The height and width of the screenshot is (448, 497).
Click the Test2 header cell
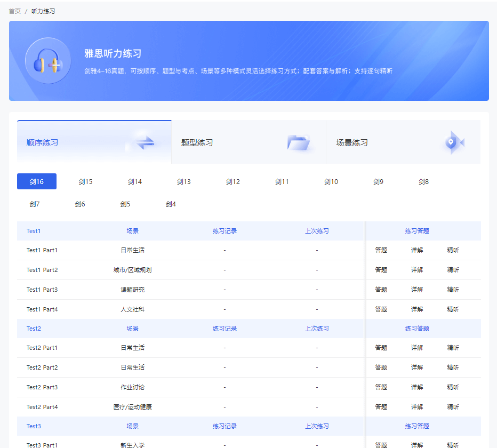[x=34, y=329]
